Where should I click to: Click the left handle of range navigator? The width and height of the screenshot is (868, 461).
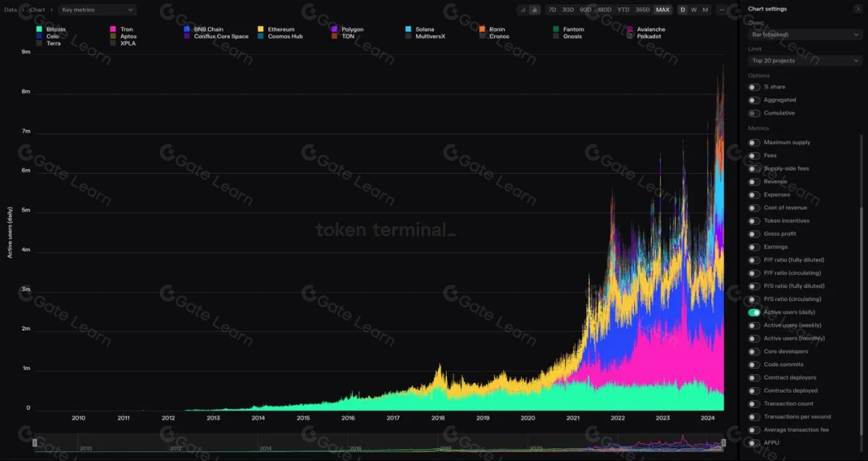[x=35, y=442]
